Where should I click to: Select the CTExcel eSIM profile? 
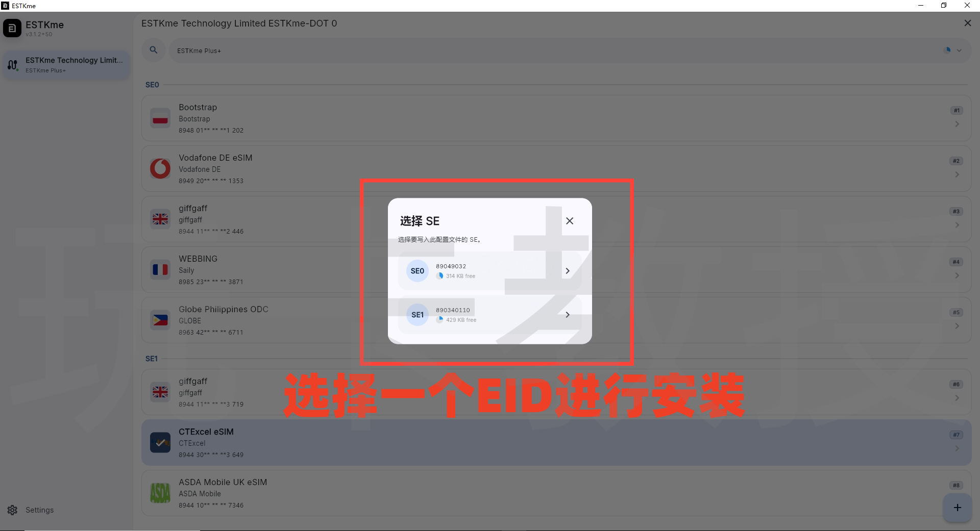[x=556, y=442]
